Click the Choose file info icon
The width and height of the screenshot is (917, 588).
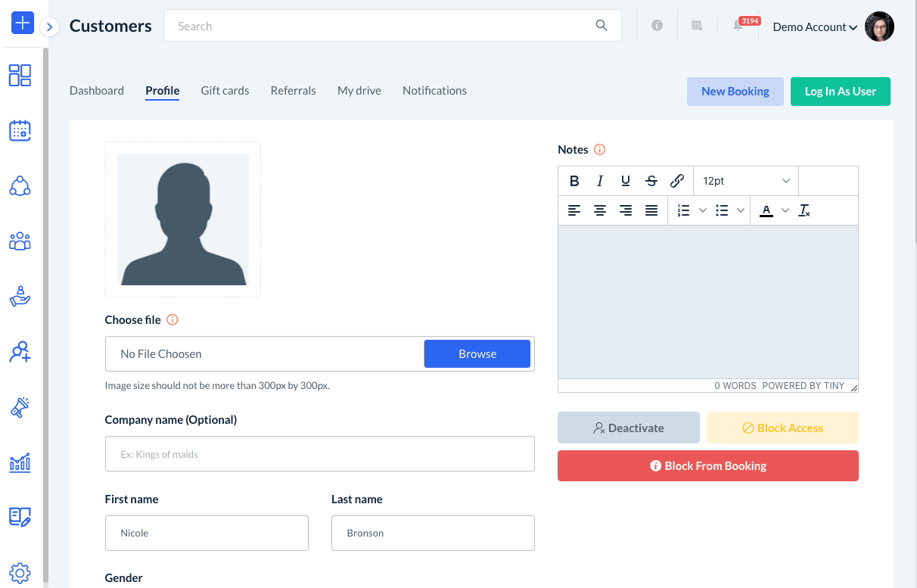[x=173, y=320]
